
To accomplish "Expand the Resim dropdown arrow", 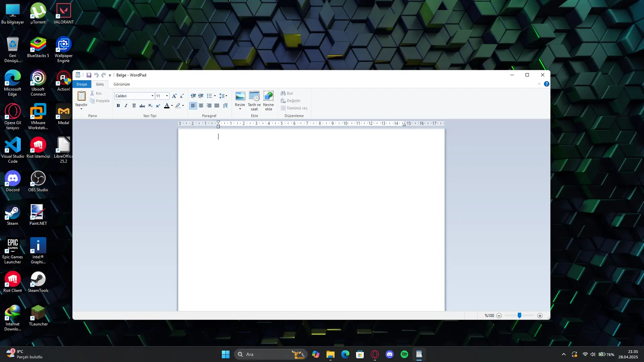I will point(240,109).
